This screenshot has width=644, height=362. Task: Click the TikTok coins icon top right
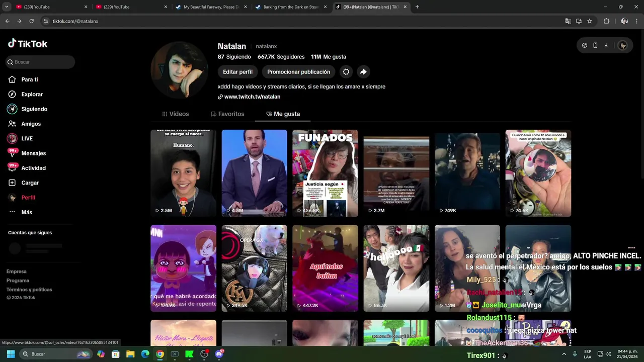[x=585, y=45]
